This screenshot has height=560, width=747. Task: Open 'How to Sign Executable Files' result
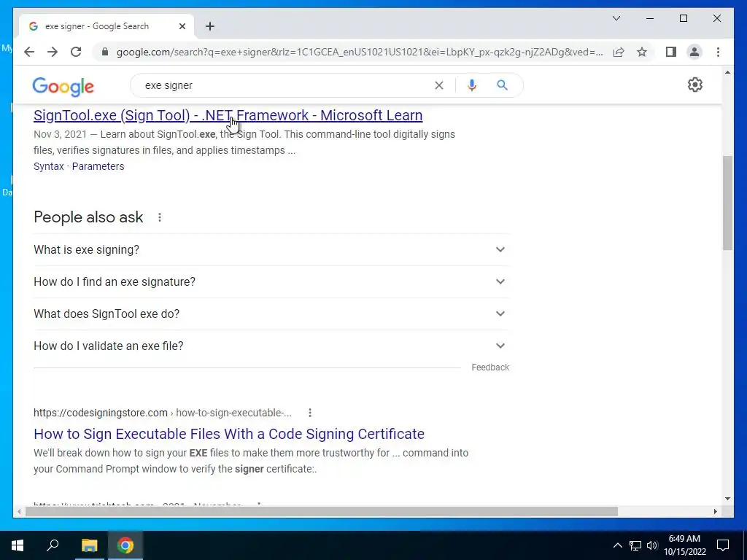228,434
